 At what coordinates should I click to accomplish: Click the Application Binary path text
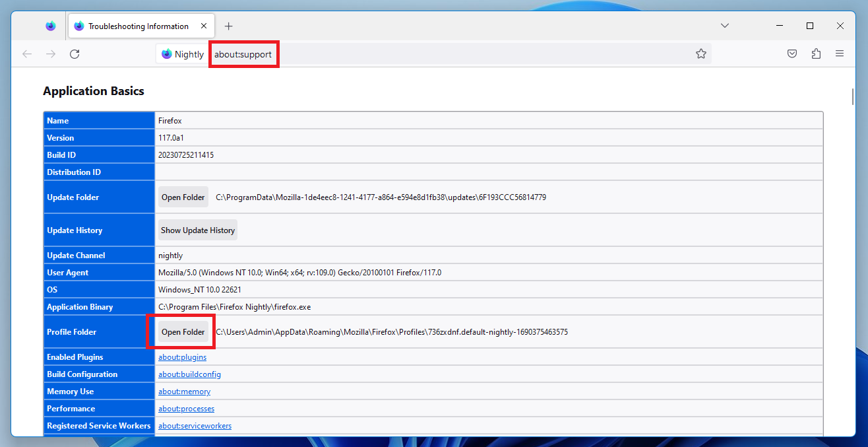234,307
